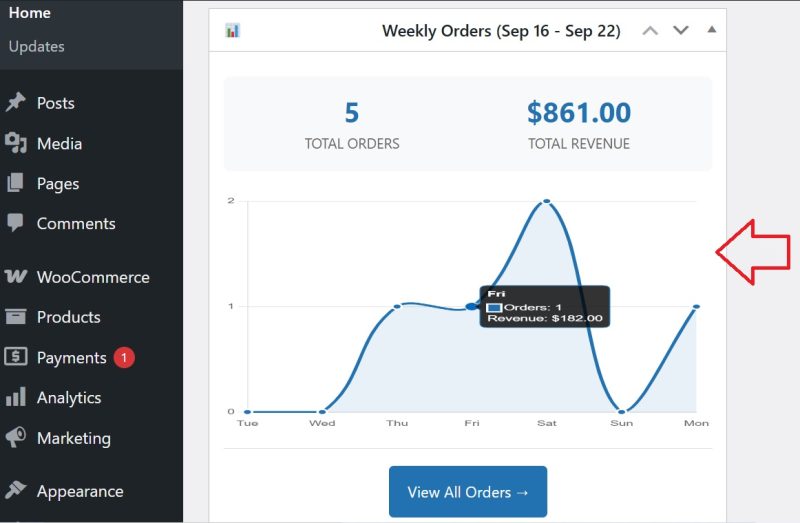This screenshot has width=800, height=523.
Task: Click the Thursday data point on chart
Action: (x=397, y=306)
